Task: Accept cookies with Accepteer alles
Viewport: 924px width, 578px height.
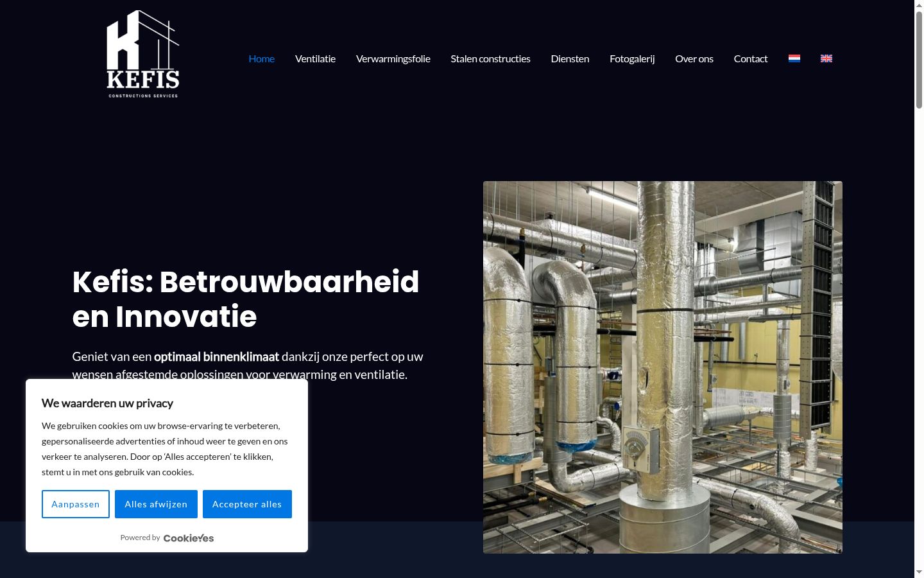Action: click(x=247, y=504)
